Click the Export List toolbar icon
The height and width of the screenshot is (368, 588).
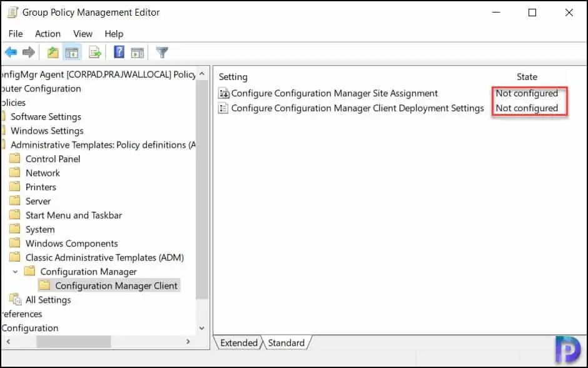point(94,53)
